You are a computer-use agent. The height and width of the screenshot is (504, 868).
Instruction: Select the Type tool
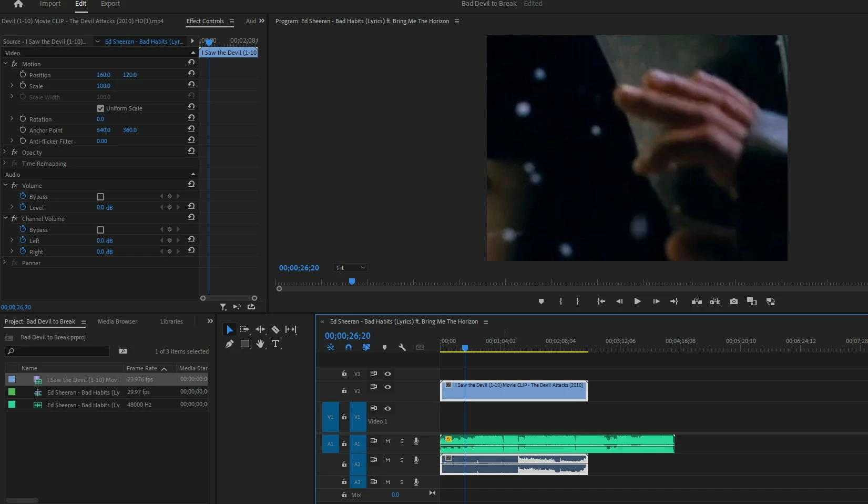point(275,344)
